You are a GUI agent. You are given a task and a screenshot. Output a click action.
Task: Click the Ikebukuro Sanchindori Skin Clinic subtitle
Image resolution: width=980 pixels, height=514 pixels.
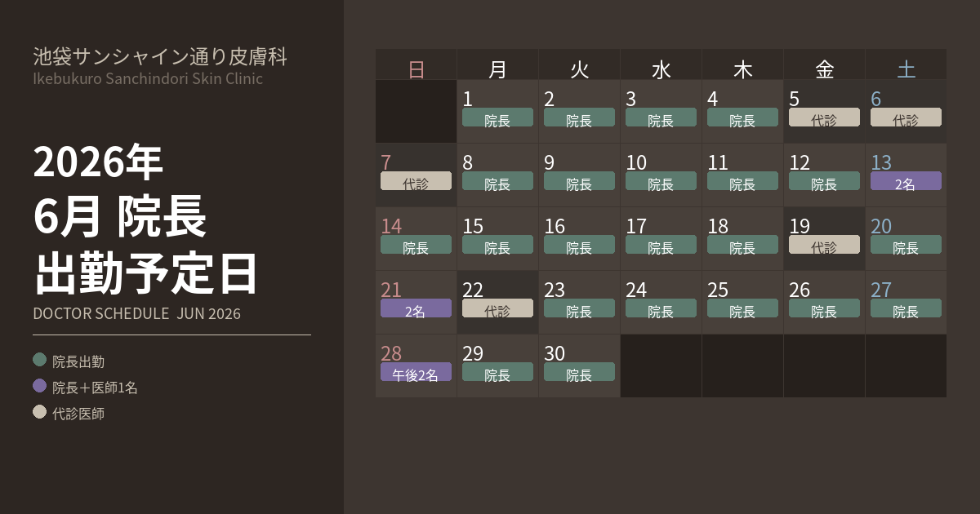pos(148,79)
